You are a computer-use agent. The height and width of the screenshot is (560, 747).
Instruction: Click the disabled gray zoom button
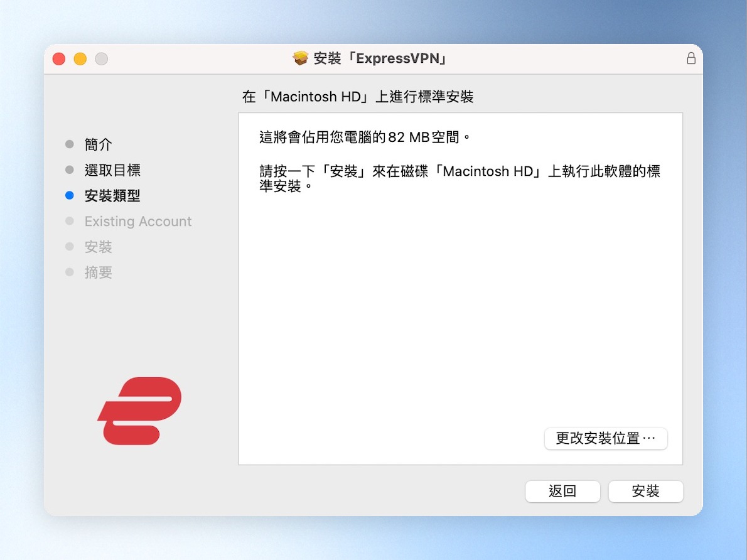click(x=102, y=58)
